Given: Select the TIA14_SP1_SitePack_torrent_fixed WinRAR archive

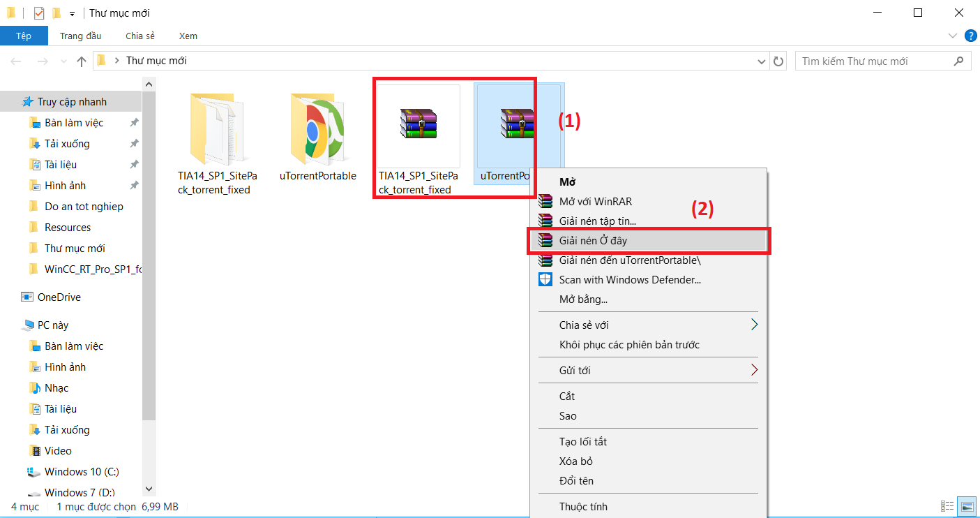Looking at the screenshot, I should (x=418, y=125).
